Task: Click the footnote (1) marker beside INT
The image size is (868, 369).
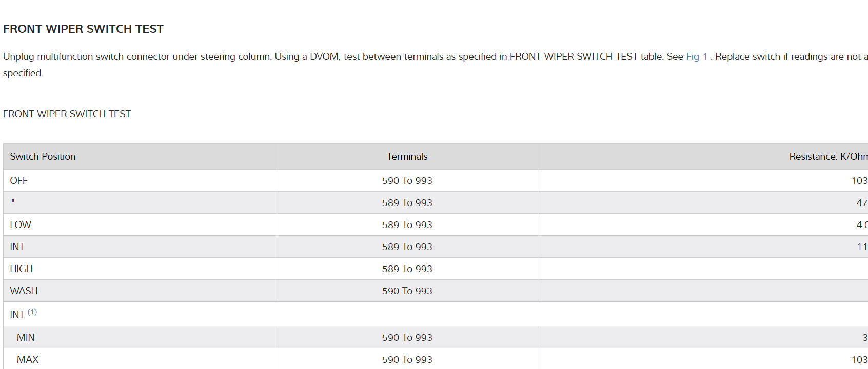Action: click(32, 312)
